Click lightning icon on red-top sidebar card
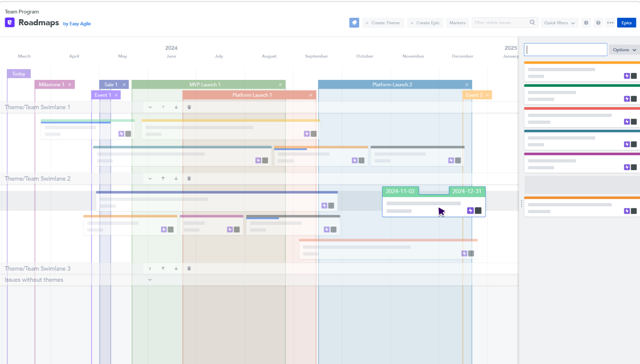The height and width of the screenshot is (364, 640). click(x=627, y=122)
